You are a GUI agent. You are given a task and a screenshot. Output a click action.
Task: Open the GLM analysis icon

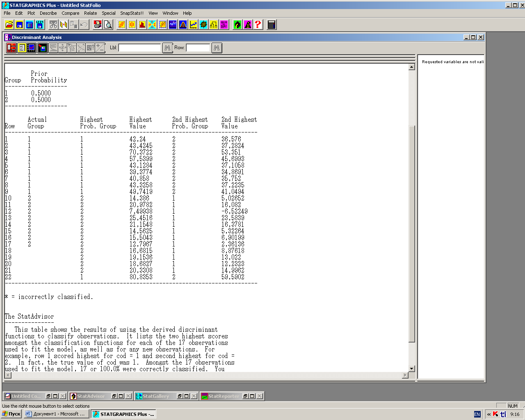224,25
